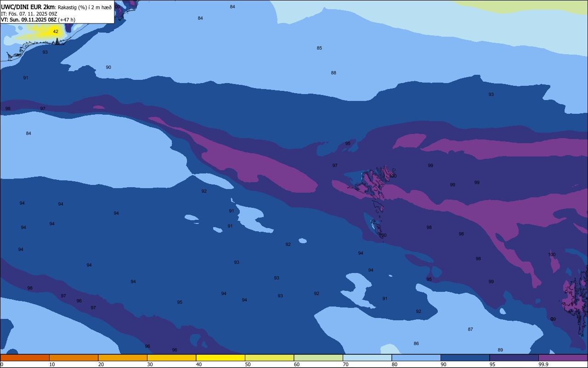Click the small southern island below the central group
588x368 pixels.
click(x=376, y=228)
